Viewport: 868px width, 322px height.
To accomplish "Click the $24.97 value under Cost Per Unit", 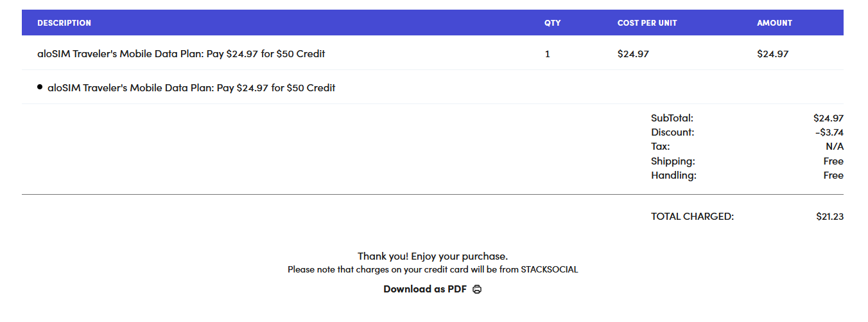I will [633, 54].
